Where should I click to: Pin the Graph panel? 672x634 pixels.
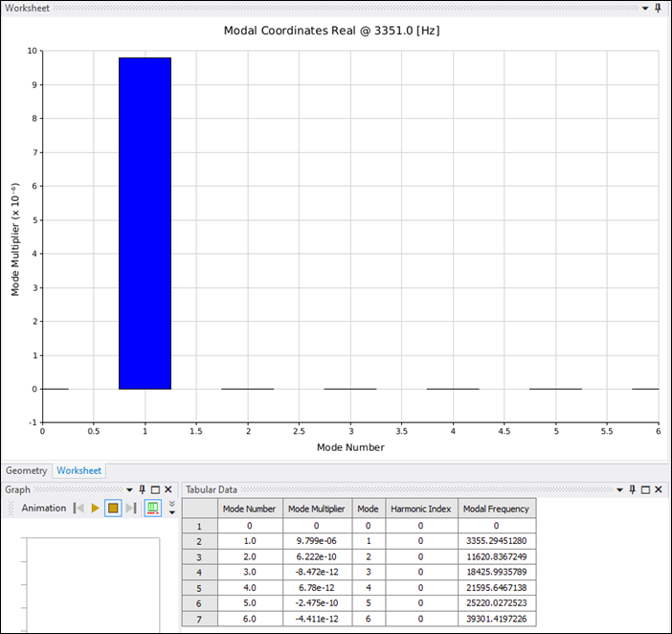click(x=143, y=489)
